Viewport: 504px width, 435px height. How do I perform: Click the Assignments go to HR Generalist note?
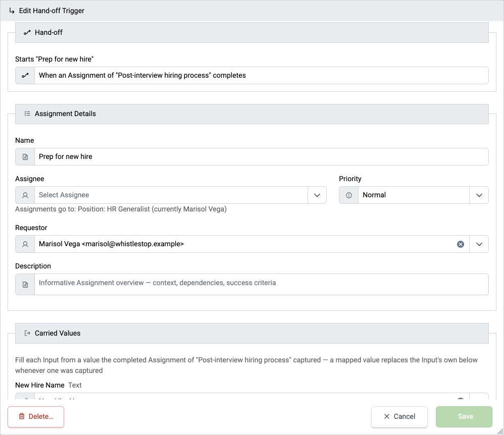coord(121,209)
